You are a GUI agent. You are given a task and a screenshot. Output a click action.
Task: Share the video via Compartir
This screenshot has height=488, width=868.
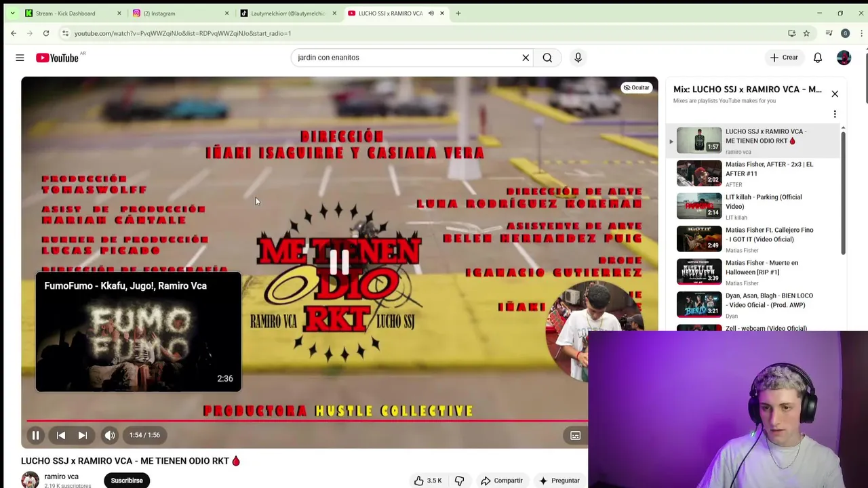502,481
